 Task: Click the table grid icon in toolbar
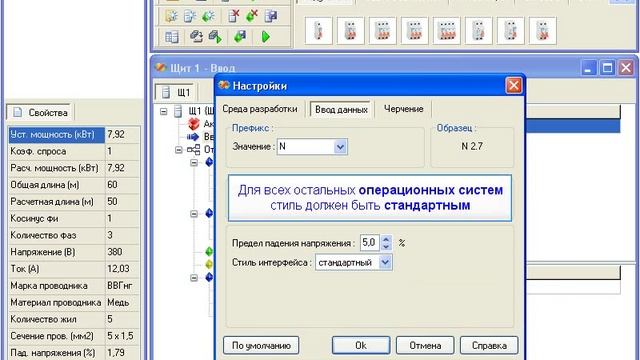(171, 37)
